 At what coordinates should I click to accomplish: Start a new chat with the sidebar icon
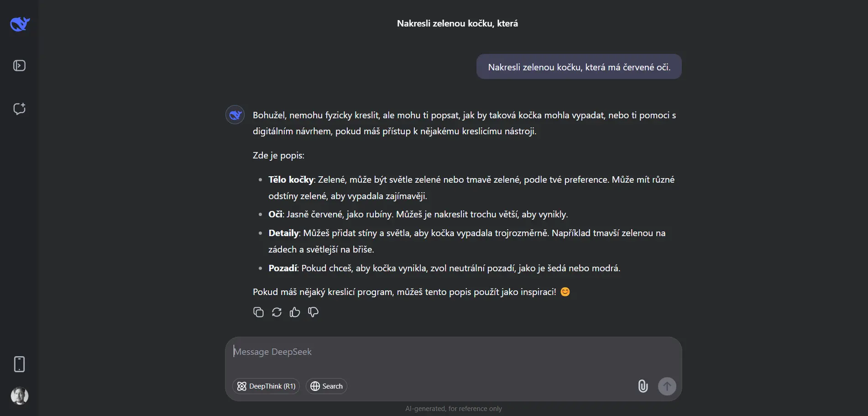(19, 109)
